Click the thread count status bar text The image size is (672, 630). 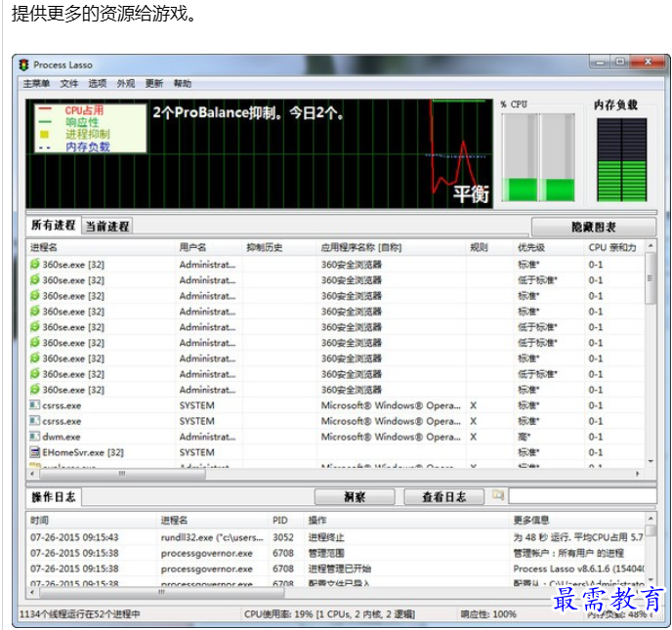pos(80,613)
